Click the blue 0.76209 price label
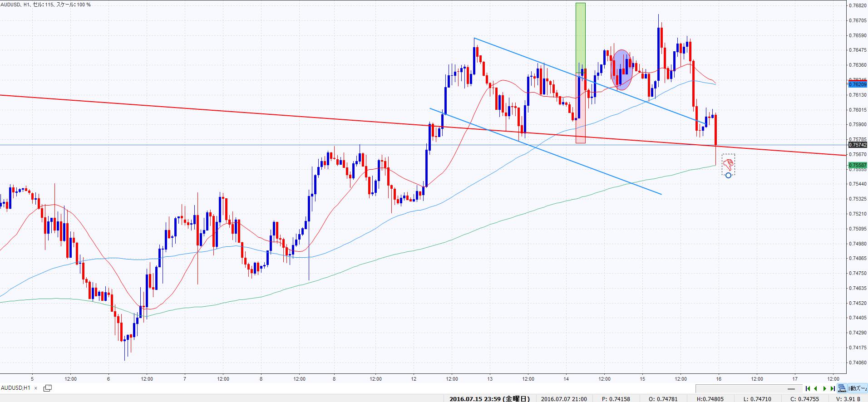Viewport: 868px width, 402px height. point(858,84)
